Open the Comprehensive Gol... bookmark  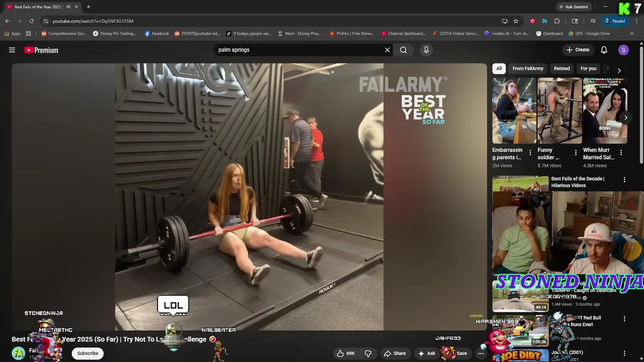(x=64, y=34)
